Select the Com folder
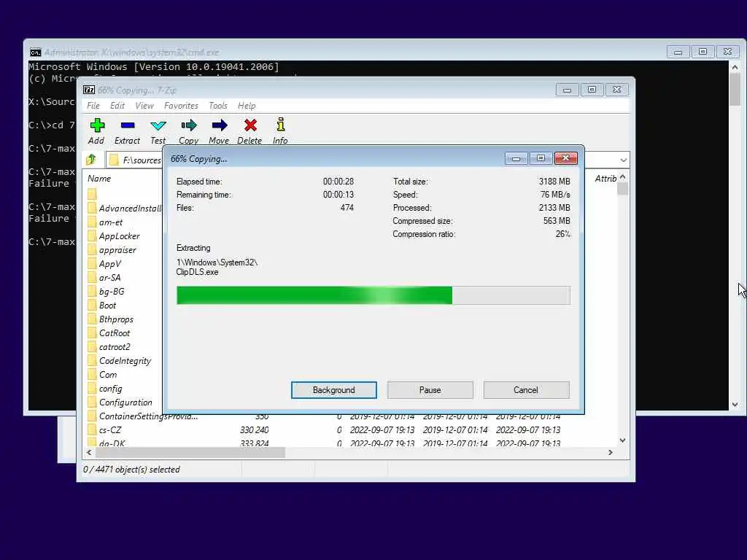This screenshot has width=747, height=560. (108, 375)
